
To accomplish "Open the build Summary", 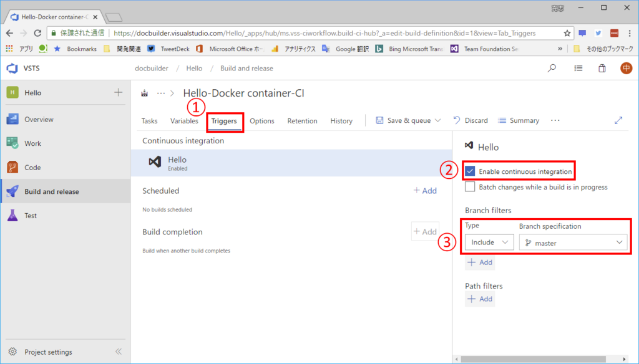I will [519, 120].
